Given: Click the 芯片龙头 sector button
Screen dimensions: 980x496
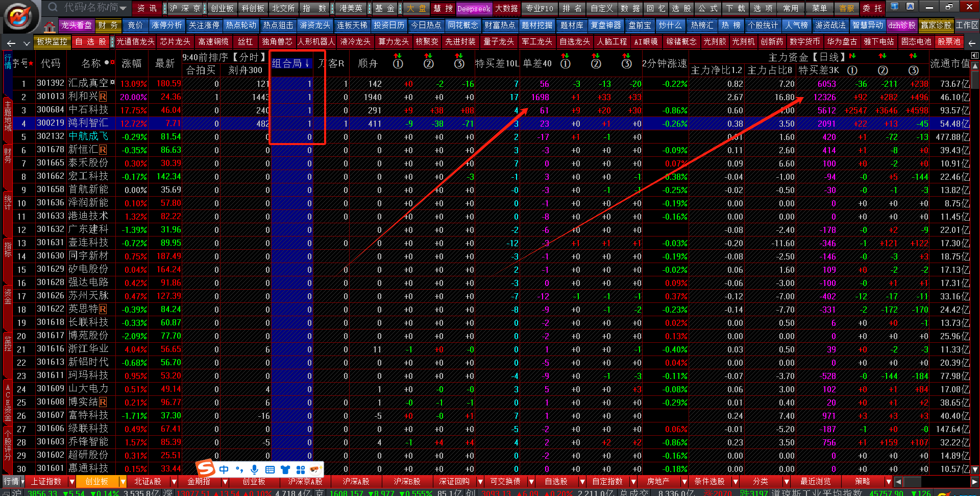Looking at the screenshot, I should pyautogui.click(x=175, y=42).
